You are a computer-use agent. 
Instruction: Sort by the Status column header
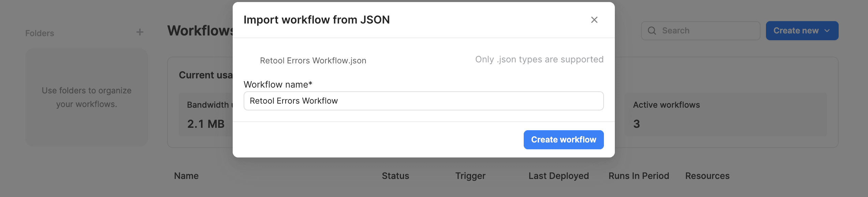click(x=395, y=176)
